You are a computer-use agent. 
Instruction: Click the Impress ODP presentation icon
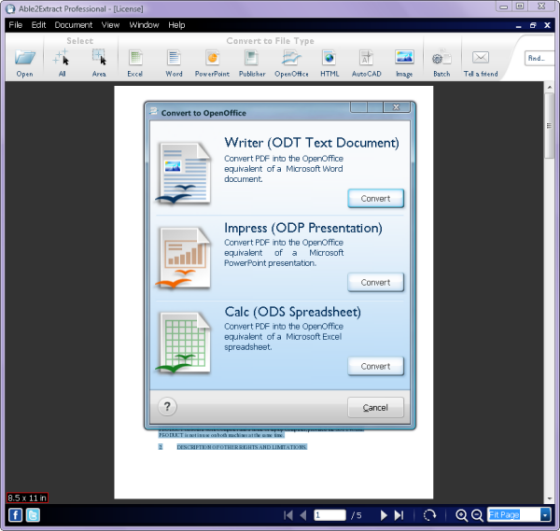pos(183,258)
